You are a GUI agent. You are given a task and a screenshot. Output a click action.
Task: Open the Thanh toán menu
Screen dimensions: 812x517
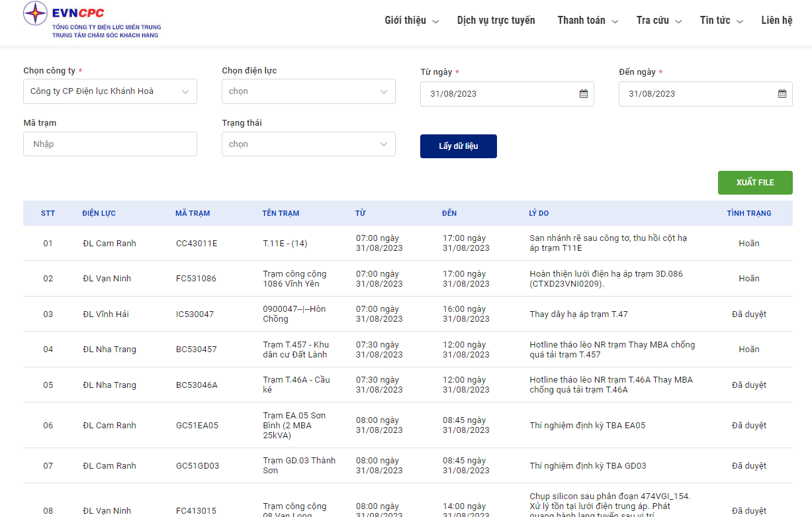click(x=588, y=21)
